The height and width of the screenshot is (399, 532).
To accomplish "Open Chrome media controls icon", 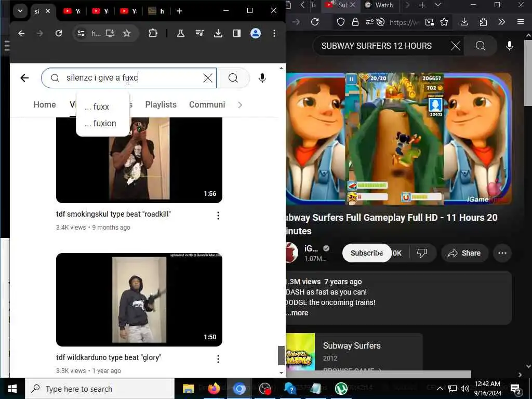I will 199,33.
